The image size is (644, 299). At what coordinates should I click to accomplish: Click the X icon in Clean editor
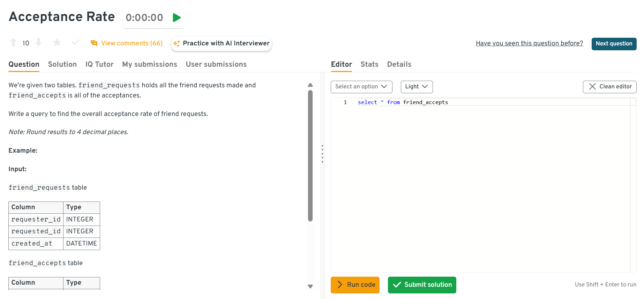point(592,87)
